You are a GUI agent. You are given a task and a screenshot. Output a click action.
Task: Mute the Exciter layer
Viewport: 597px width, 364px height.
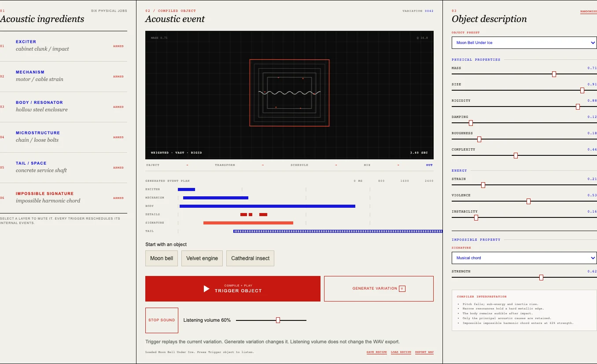tap(63, 46)
